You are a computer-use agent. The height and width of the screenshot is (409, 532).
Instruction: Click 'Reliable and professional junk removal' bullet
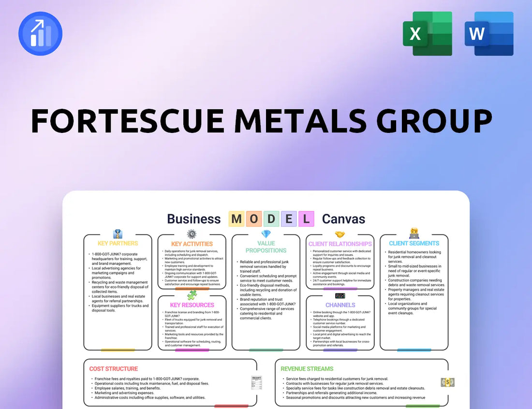tap(264, 266)
